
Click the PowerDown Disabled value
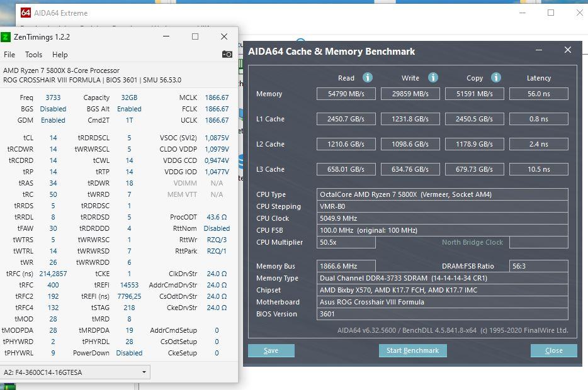129,353
